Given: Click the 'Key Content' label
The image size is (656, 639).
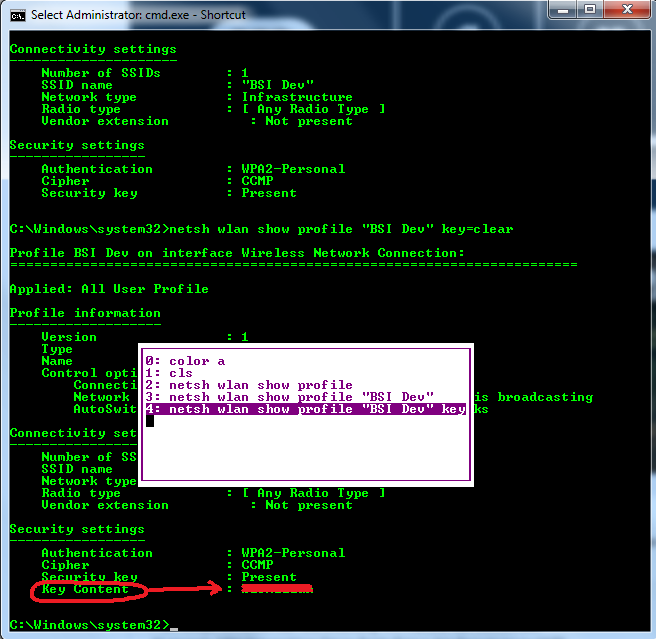Looking at the screenshot, I should (85, 589).
